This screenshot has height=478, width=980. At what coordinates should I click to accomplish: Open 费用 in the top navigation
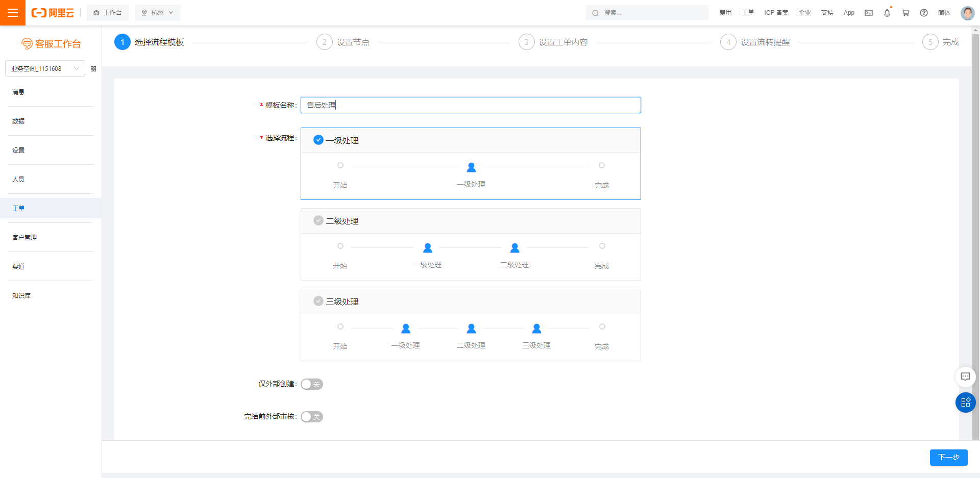pyautogui.click(x=725, y=13)
